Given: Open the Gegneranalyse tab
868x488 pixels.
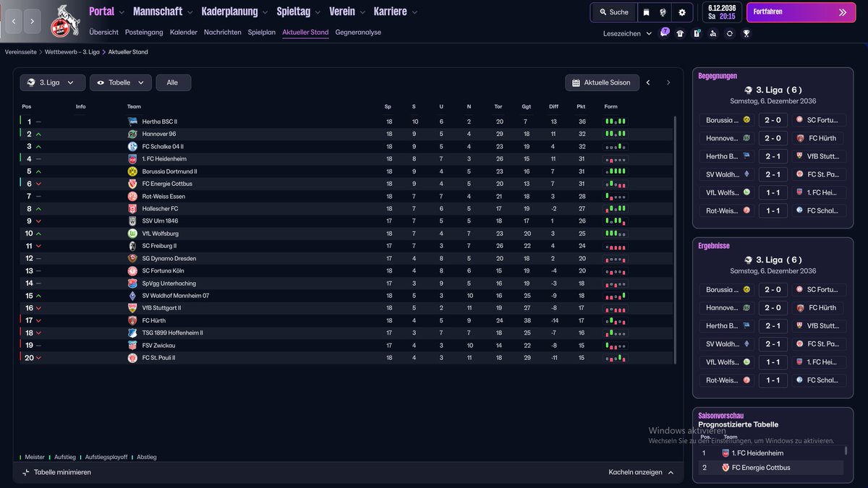Looking at the screenshot, I should tap(358, 33).
